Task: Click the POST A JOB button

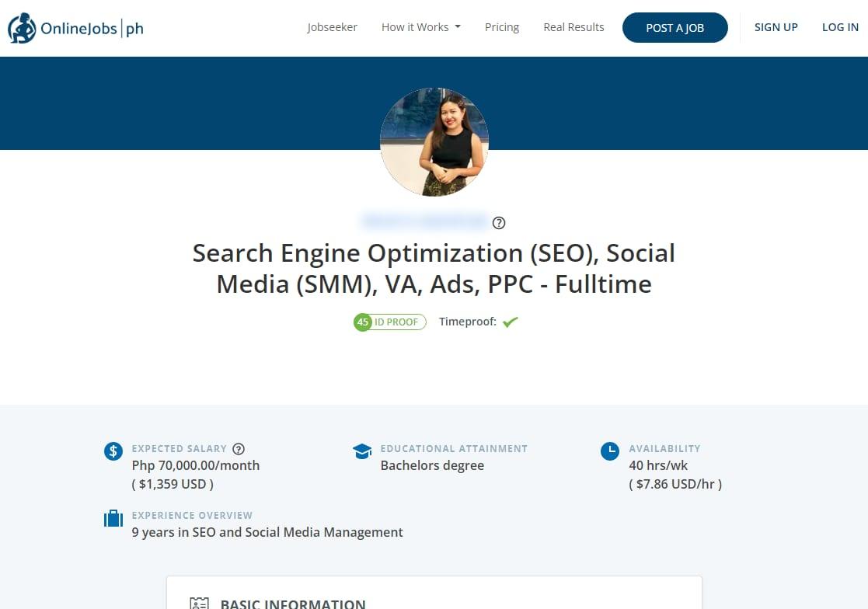Action: (x=675, y=27)
